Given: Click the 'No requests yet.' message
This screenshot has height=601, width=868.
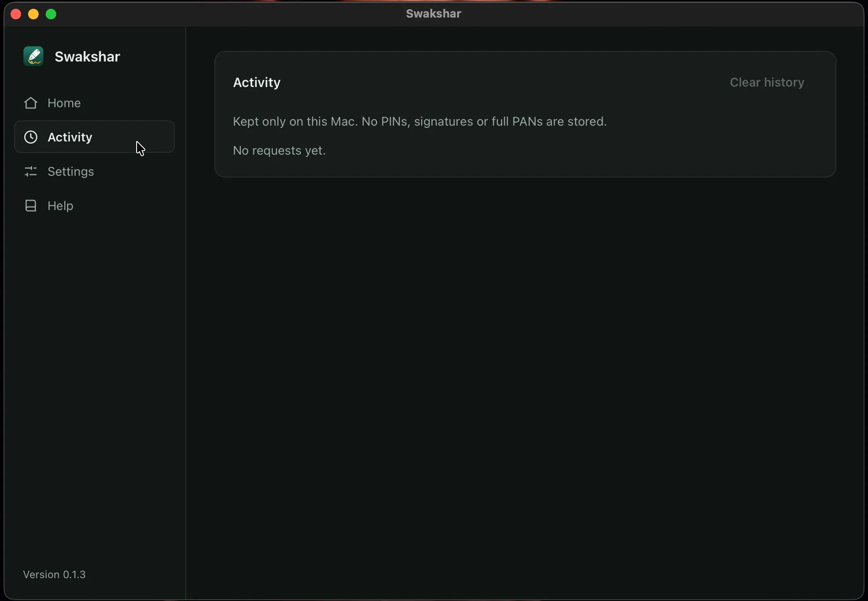Looking at the screenshot, I should [x=279, y=151].
